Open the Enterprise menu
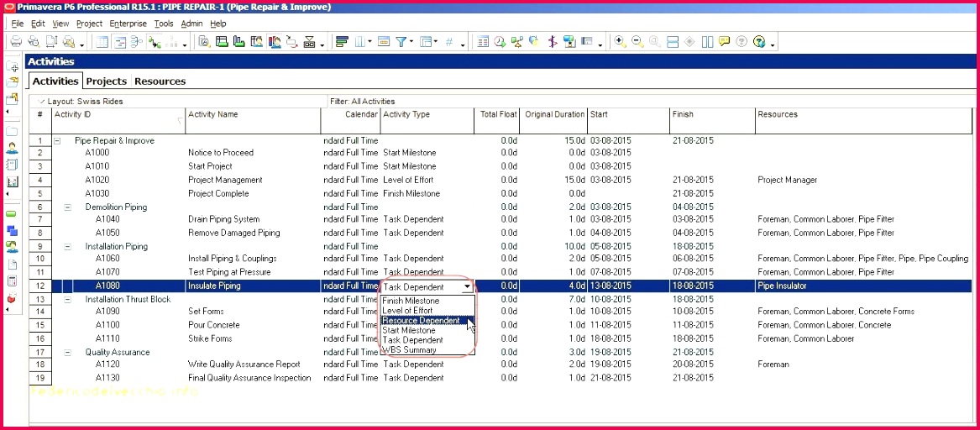This screenshot has height=430, width=980. point(128,24)
